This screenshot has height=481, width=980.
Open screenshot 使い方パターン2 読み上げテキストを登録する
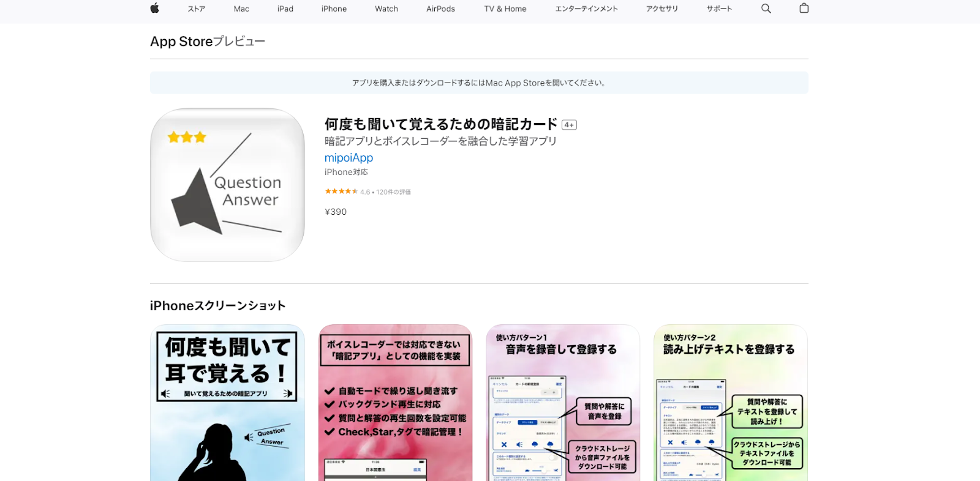pyautogui.click(x=731, y=403)
